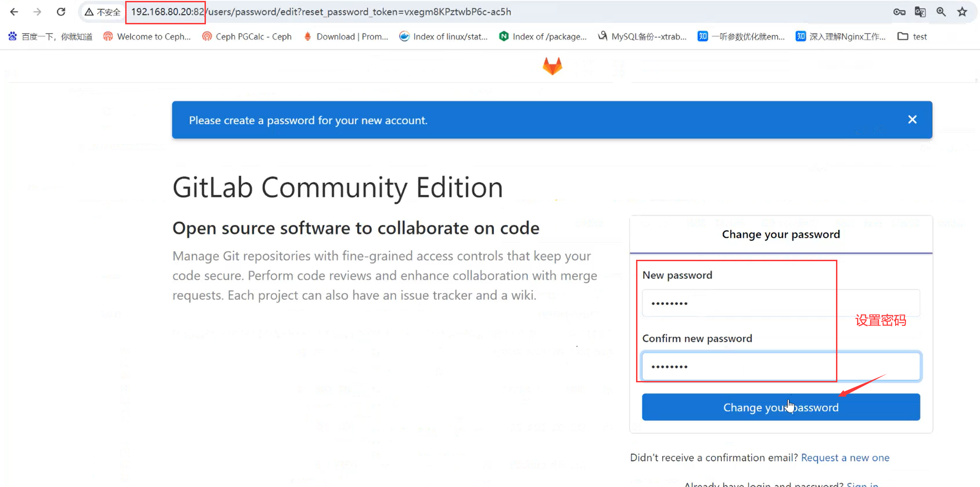Click the 'Open source software to collaborate on code' text
980x487 pixels.
[356, 228]
